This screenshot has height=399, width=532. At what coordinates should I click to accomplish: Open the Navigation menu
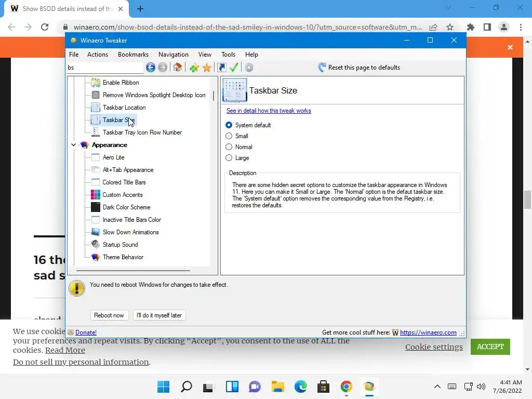[x=174, y=54]
